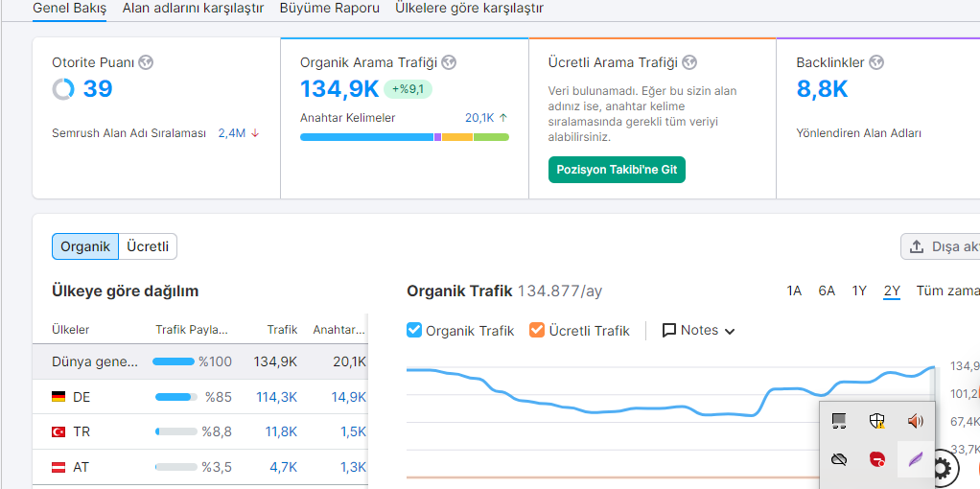Click the Austria flag icon in AT row
The height and width of the screenshot is (489, 980).
(58, 467)
